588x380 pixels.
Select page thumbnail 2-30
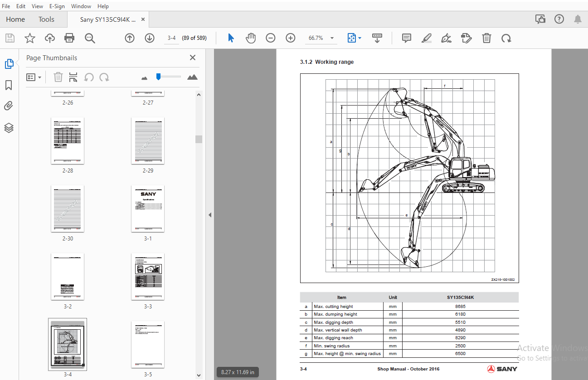[x=68, y=209]
